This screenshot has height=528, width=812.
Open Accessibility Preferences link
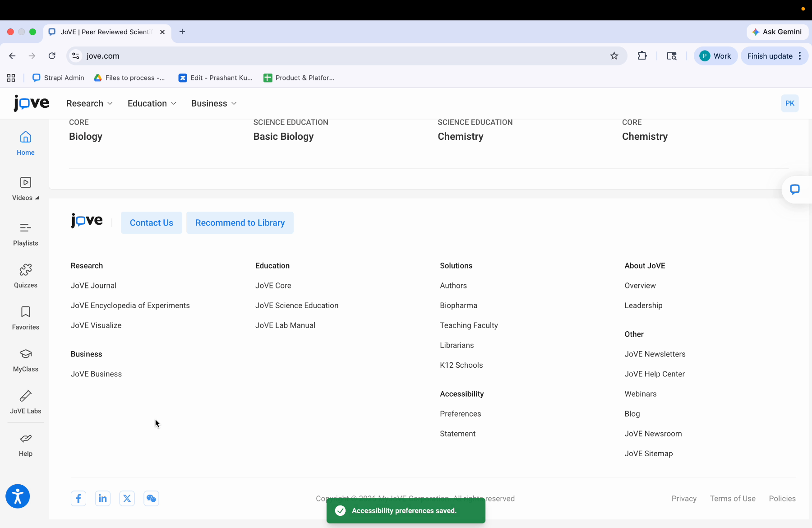(461, 414)
